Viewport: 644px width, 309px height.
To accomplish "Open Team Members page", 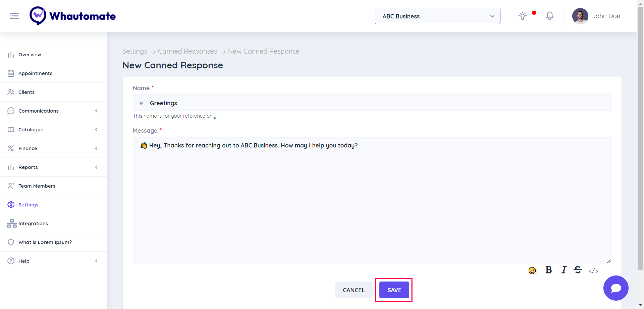I will coord(37,186).
